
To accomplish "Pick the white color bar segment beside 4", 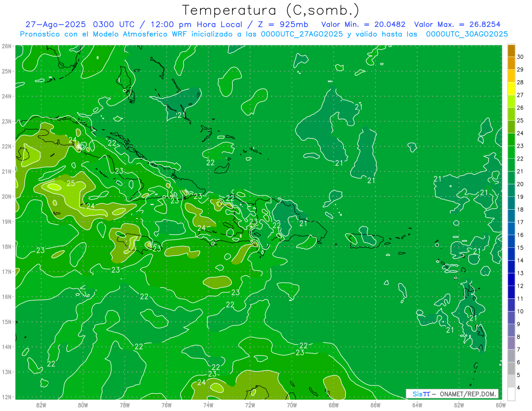I will click(x=511, y=394).
